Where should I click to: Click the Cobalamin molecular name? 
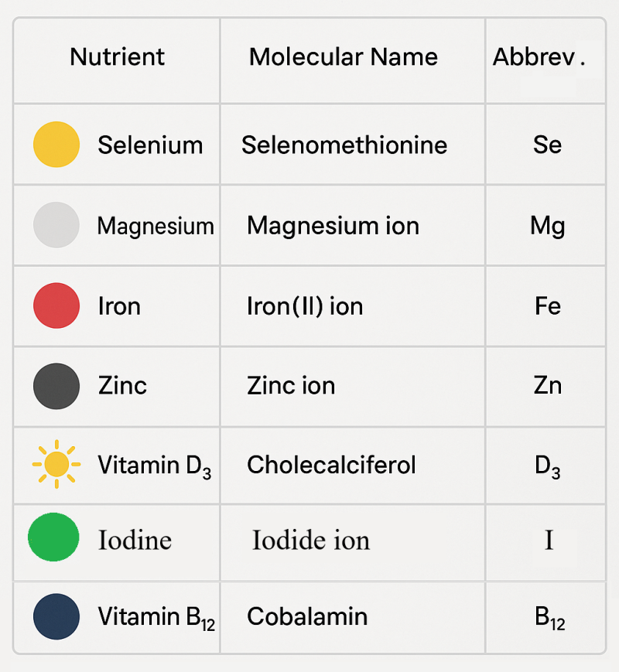click(x=307, y=616)
